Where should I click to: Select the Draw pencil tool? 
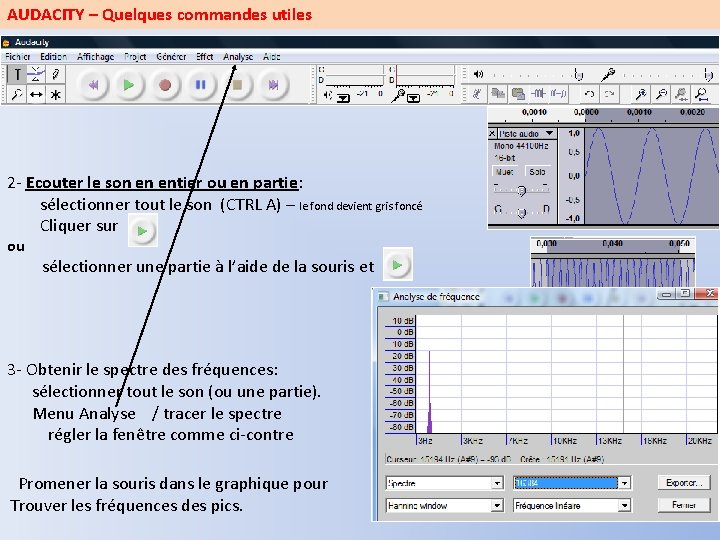point(55,74)
